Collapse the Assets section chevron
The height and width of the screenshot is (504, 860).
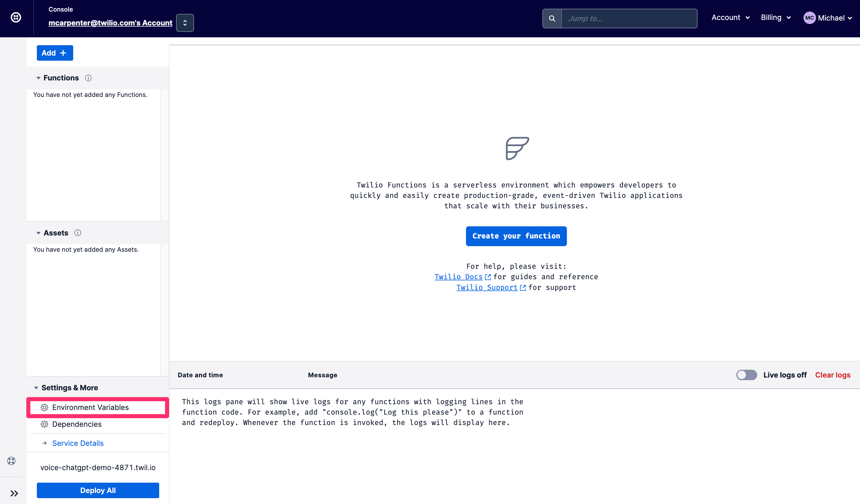coord(38,233)
